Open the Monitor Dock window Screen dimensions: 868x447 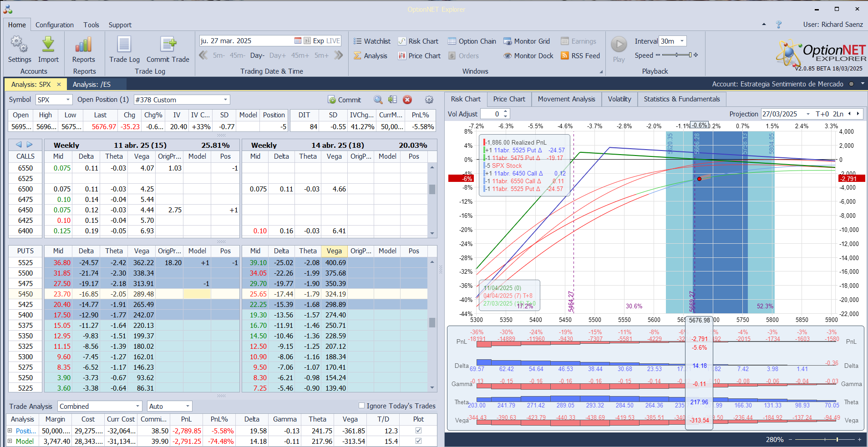coord(528,56)
